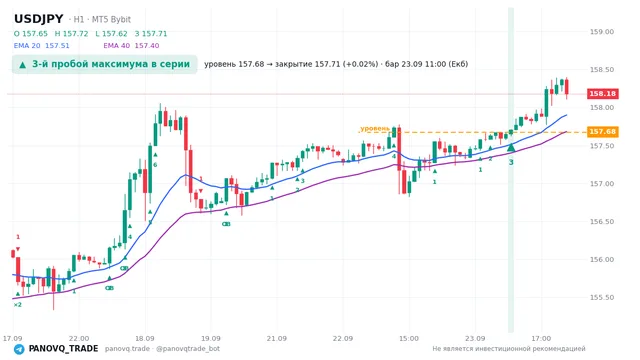This screenshot has width=640, height=360.
Task: Click the 17:00 time axis label
Action: tap(541, 338)
